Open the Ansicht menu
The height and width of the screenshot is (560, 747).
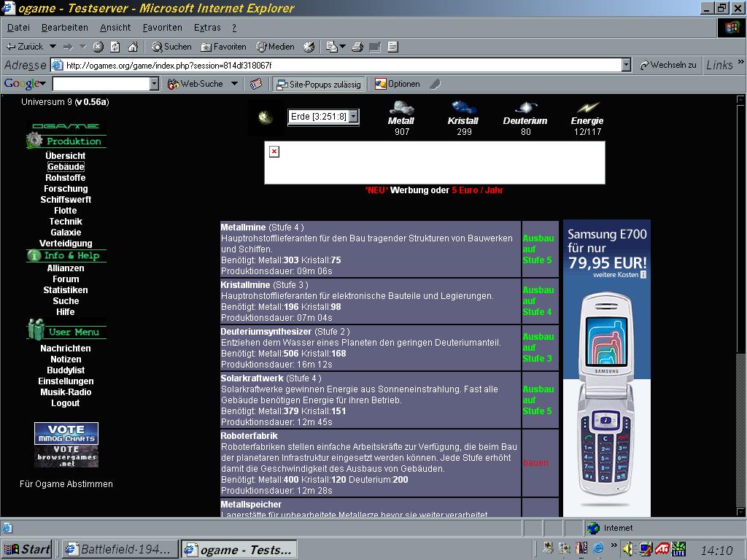pos(115,28)
